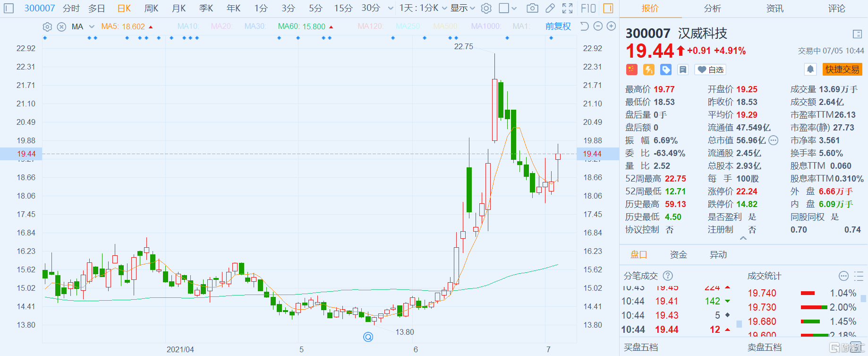This screenshot has width=868, height=356.
Task: Remove the MA indicator with X icon
Action: pyautogui.click(x=61, y=26)
